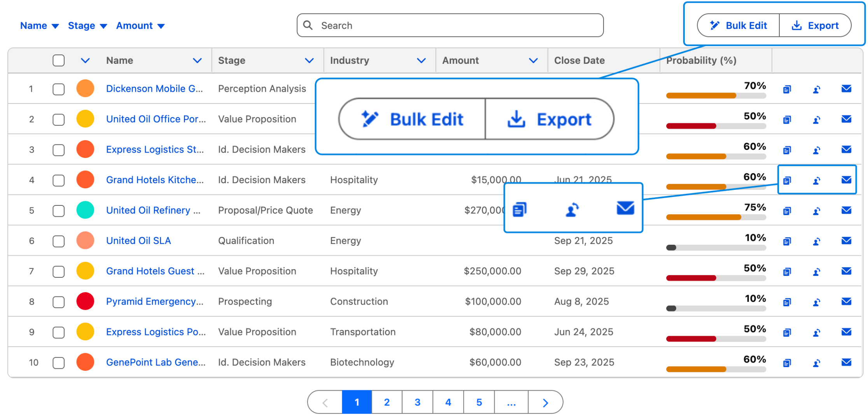Click the ellipsis page item in pagination
Image resolution: width=868 pixels, height=419 pixels.
coord(511,402)
